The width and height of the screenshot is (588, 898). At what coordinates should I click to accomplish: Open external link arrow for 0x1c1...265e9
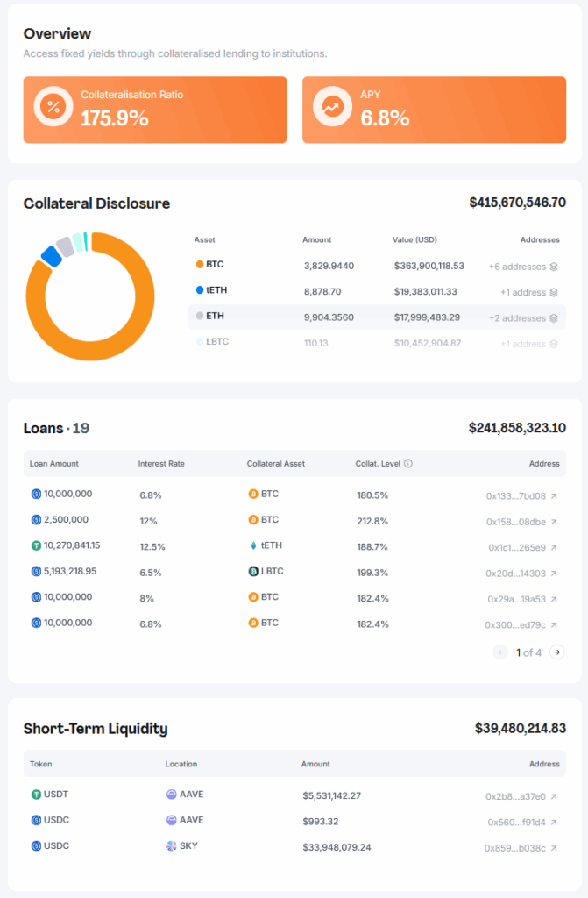pyautogui.click(x=554, y=547)
